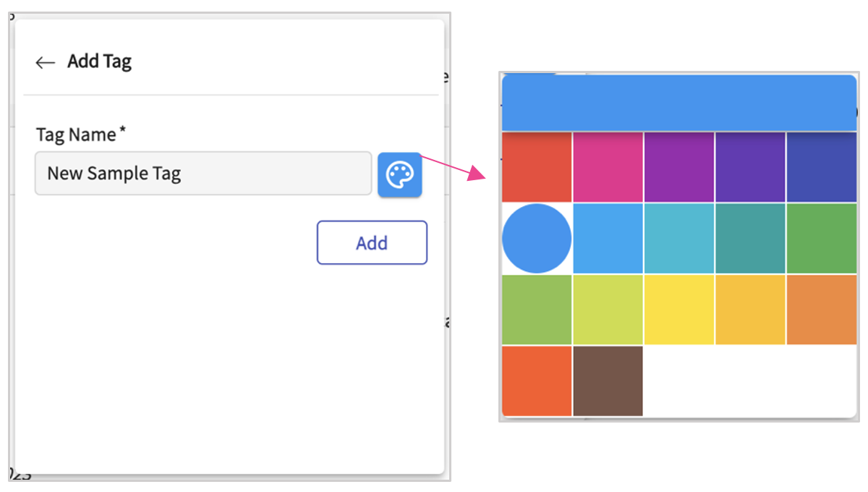
Task: Pick the purple color swatch
Action: pos(678,167)
